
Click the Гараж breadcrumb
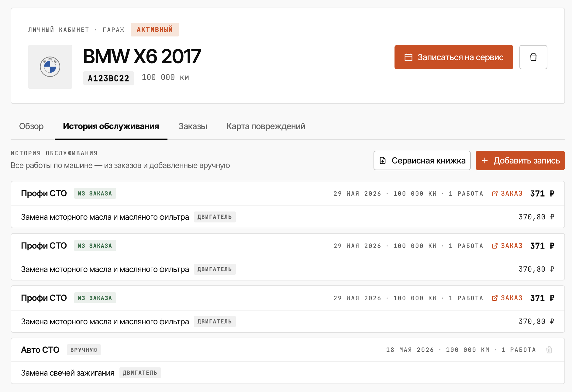click(113, 30)
